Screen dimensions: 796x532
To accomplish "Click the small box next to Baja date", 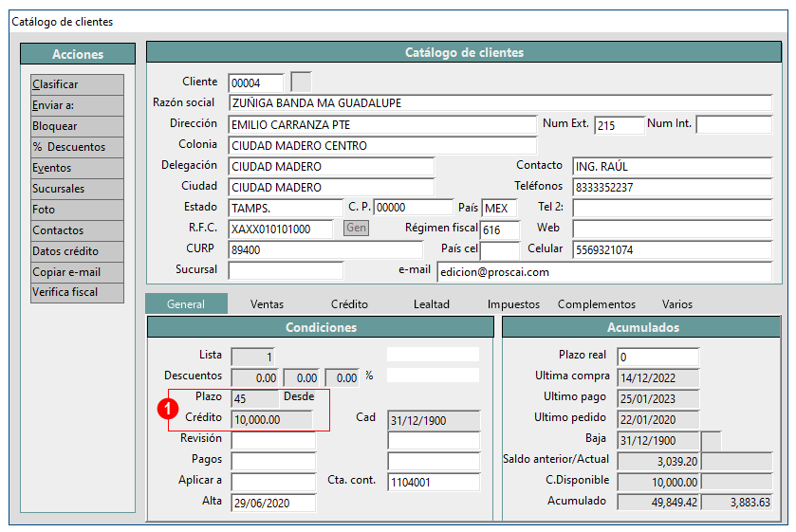I will click(712, 441).
